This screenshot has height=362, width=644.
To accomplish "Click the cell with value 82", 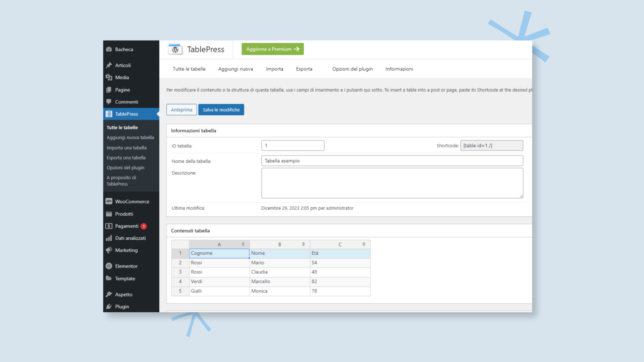I will [340, 282].
